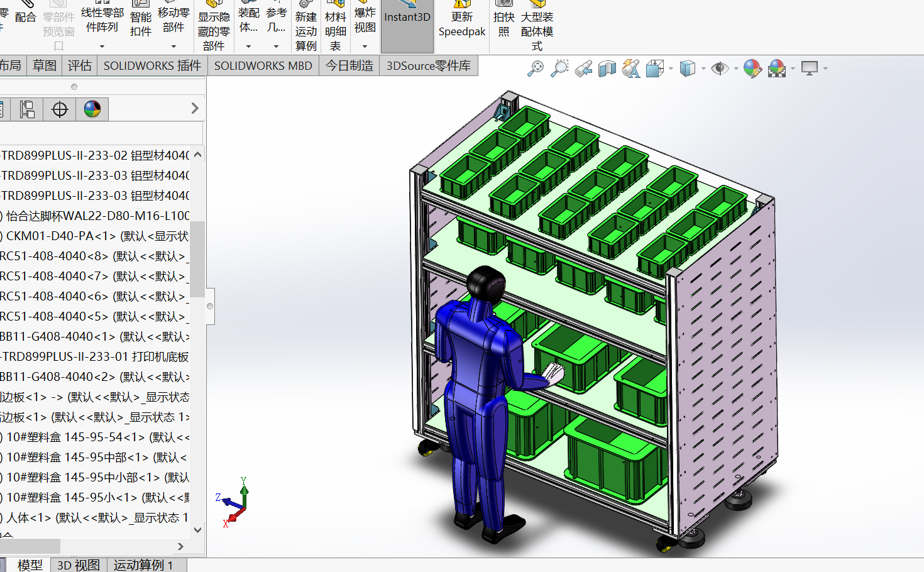Image resolution: width=924 pixels, height=572 pixels.
Task: Activate the Section View tool
Action: point(607,68)
